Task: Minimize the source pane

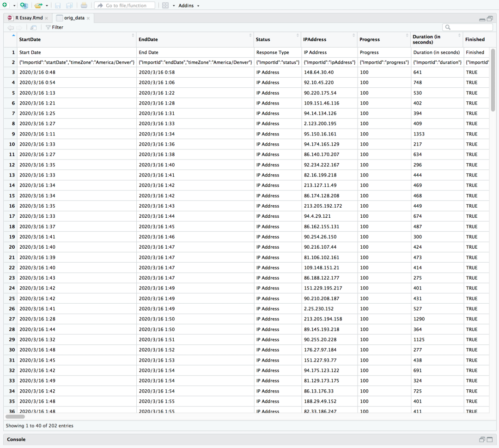Action: coord(482,19)
